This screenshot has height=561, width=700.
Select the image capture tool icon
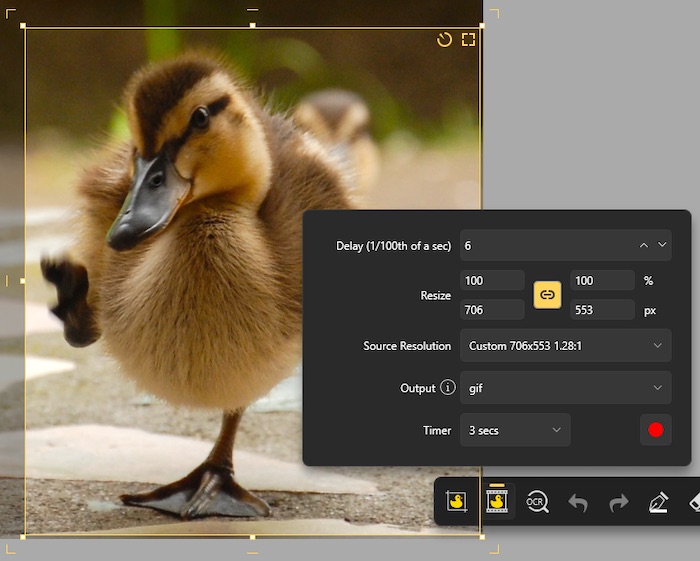[457, 502]
